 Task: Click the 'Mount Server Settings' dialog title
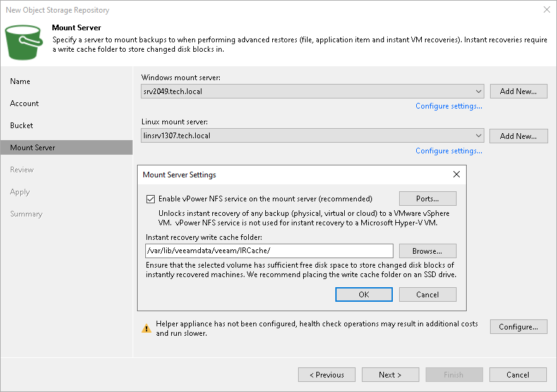tap(179, 175)
